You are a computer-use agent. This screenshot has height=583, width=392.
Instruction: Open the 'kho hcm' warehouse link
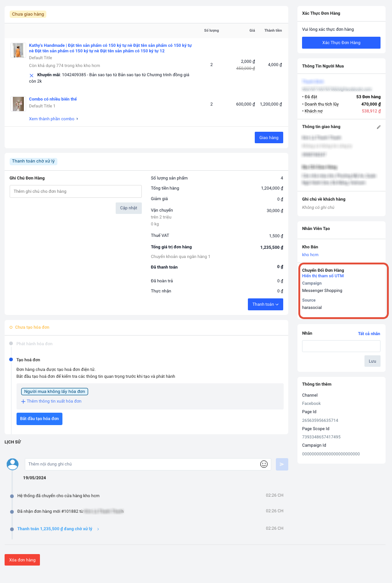(x=310, y=255)
